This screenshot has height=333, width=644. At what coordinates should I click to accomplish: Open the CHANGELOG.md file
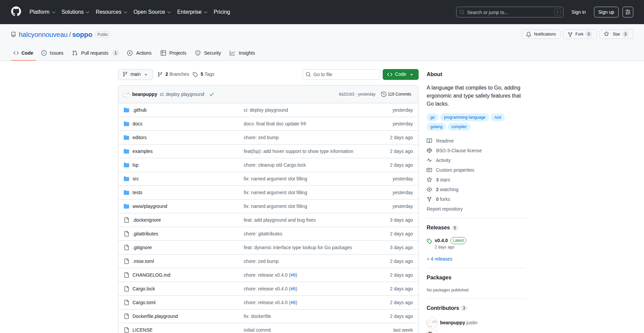coord(151,275)
